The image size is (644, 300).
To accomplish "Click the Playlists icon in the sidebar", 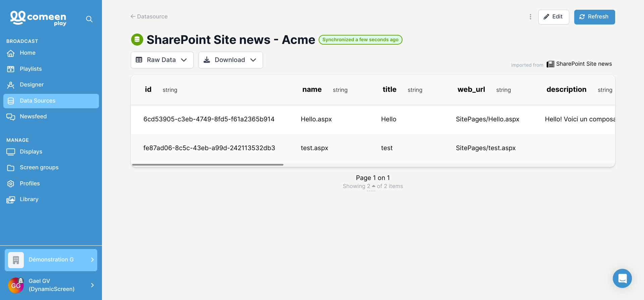I will tap(11, 69).
